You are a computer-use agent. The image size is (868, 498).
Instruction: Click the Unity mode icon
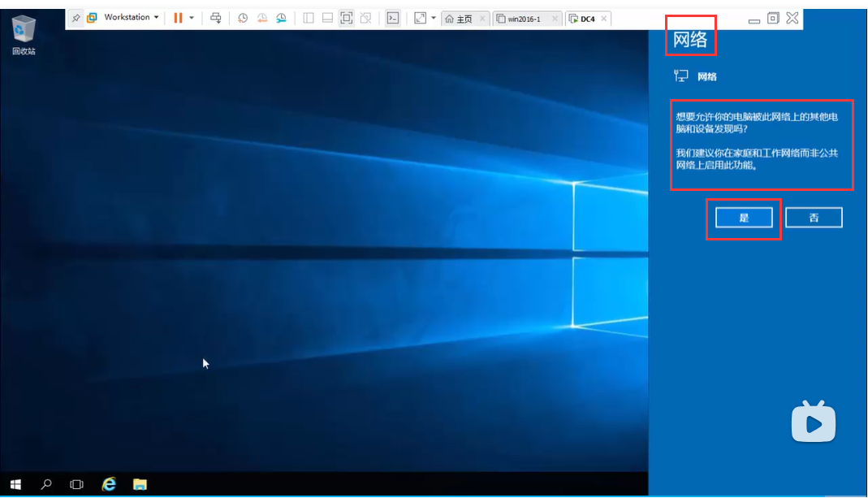coord(366,19)
